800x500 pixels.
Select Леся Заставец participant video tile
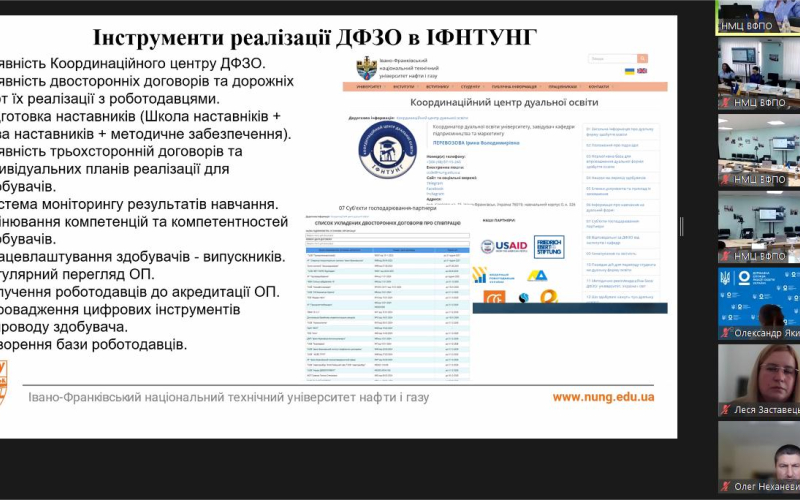click(x=759, y=381)
